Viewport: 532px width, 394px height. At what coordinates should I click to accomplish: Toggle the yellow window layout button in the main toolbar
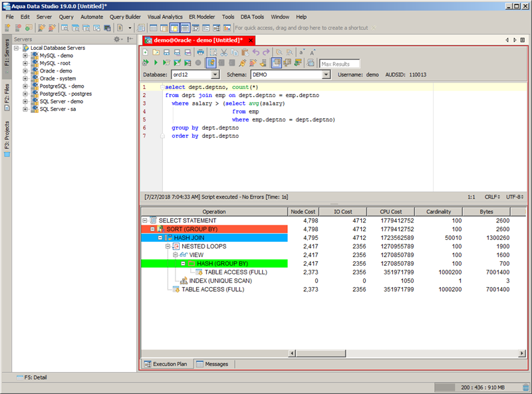174,28
